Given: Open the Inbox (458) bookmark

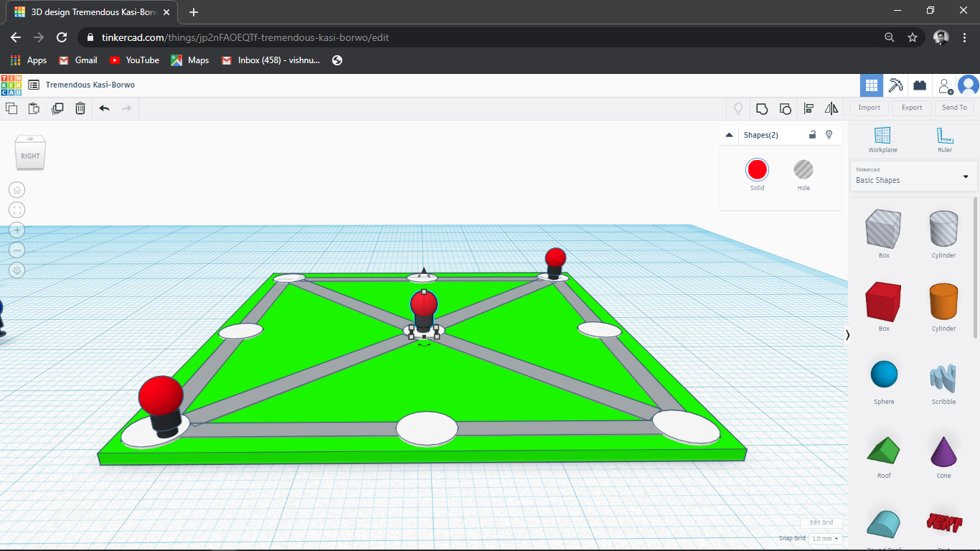Looking at the screenshot, I should (271, 60).
